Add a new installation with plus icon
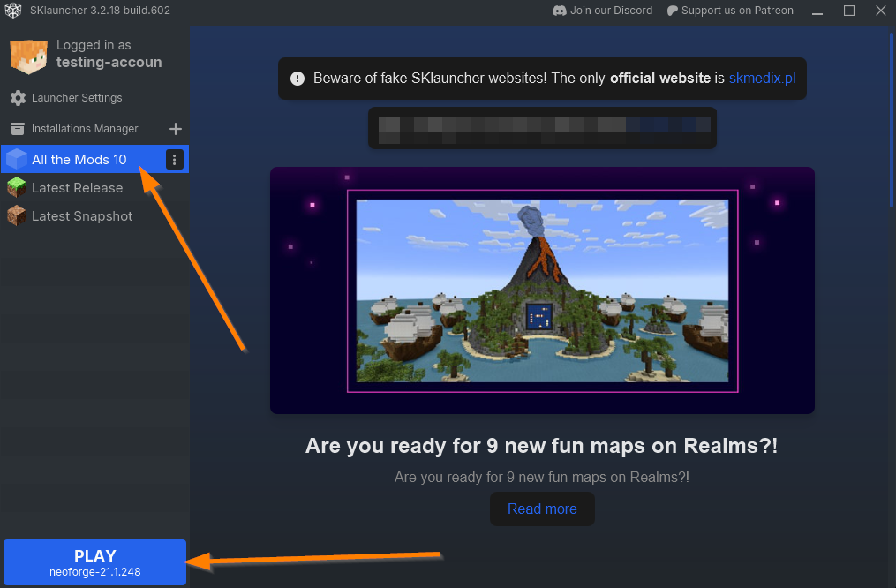Image resolution: width=896 pixels, height=588 pixels. tap(176, 129)
